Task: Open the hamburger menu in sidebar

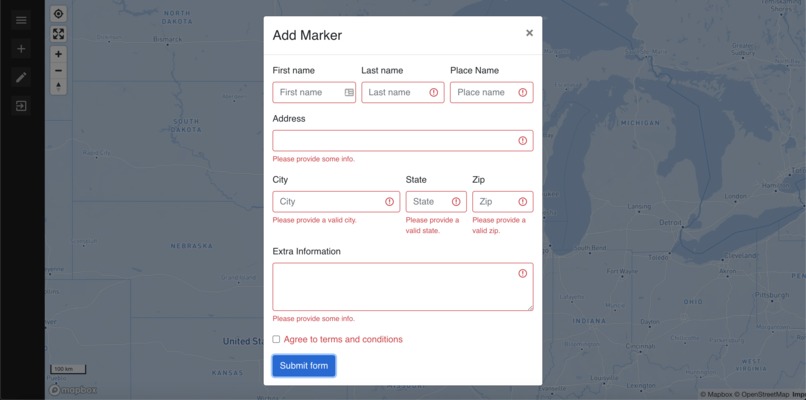Action: (21, 20)
